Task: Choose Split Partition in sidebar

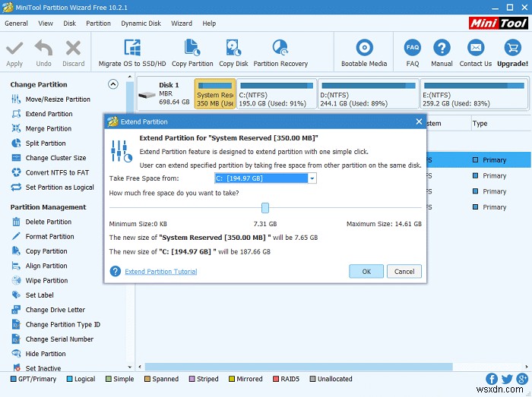Action: (x=38, y=143)
